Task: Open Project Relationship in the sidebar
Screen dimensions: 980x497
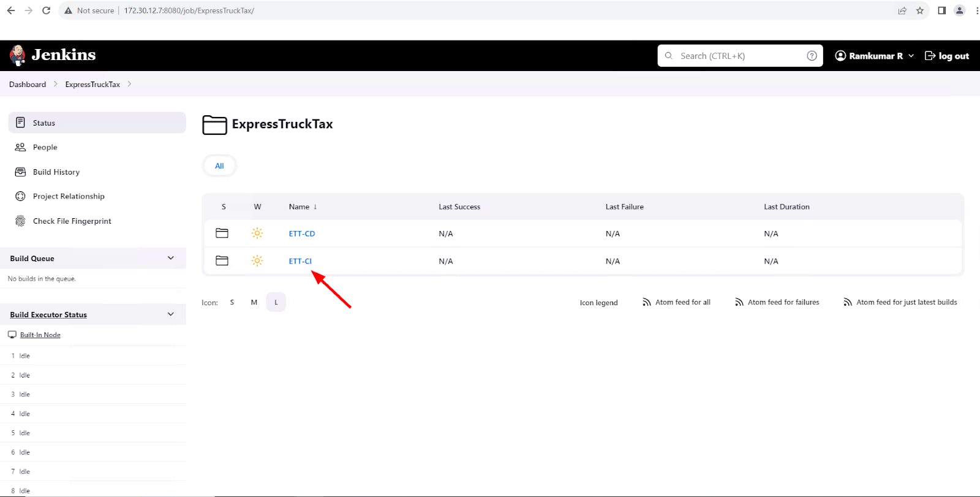Action: [x=97, y=196]
